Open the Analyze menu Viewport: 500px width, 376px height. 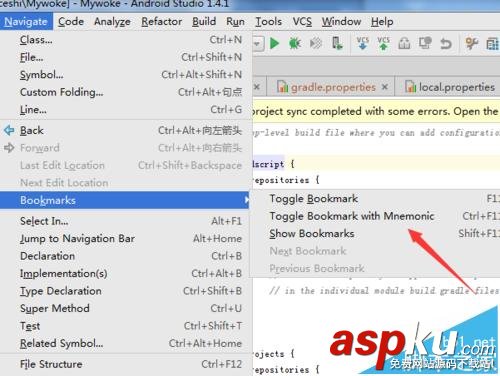click(x=112, y=22)
